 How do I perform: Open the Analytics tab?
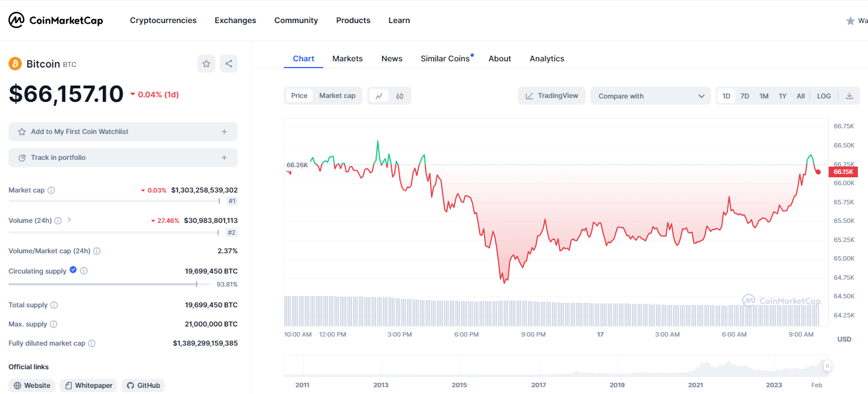point(546,59)
